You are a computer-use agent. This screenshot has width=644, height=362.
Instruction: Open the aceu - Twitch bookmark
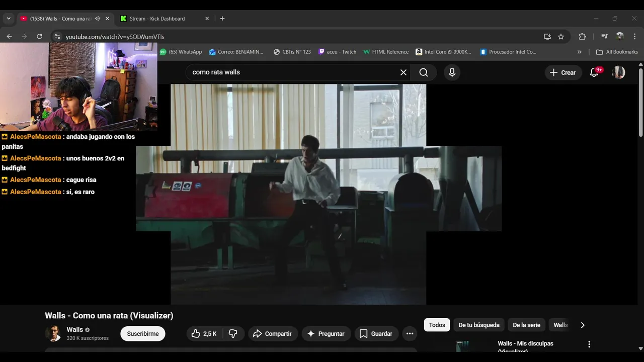337,52
